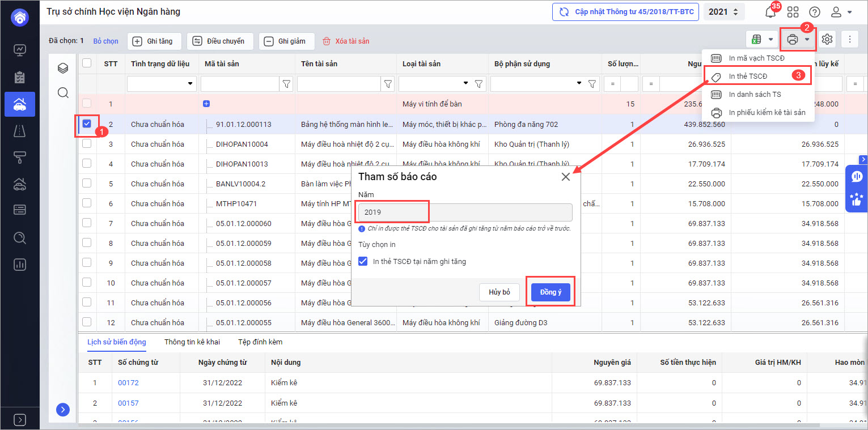The image size is (868, 430).
Task: Click the layers icon beside table
Action: [63, 69]
